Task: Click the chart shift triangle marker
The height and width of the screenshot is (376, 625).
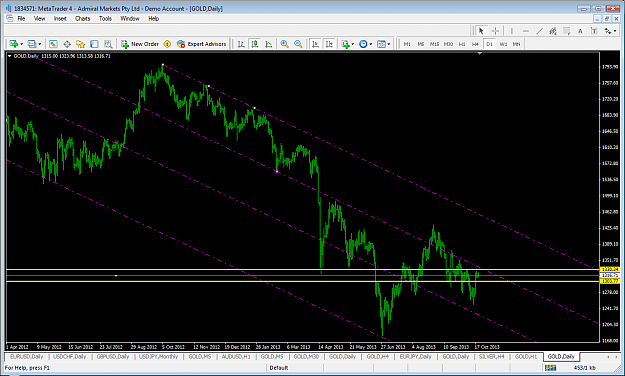Action: click(480, 53)
